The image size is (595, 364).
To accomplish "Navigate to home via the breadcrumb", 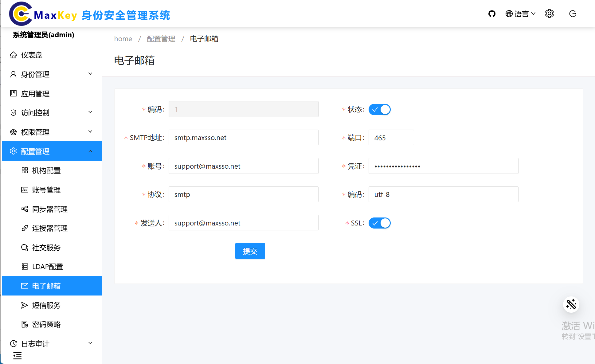I will tap(123, 39).
